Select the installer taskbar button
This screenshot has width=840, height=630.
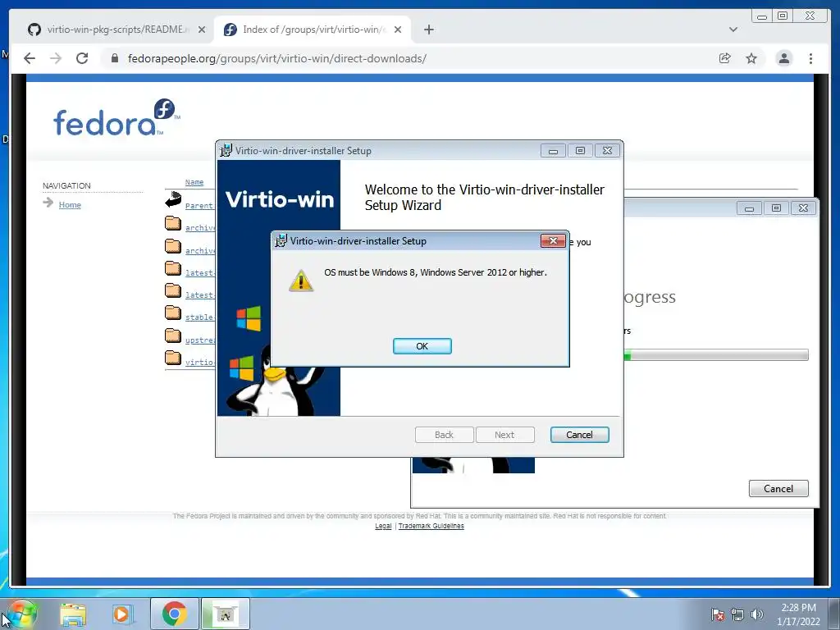(226, 614)
